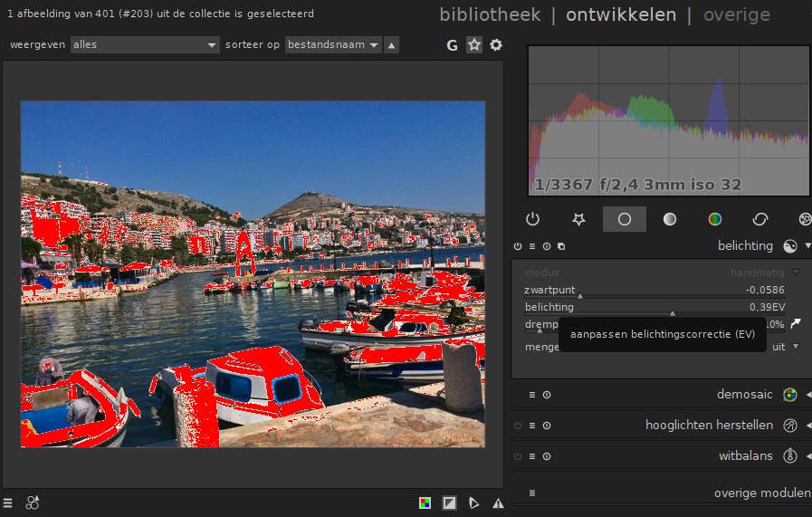The image size is (812, 517).
Task: Click the belichting module exposure icon
Action: coord(789,246)
